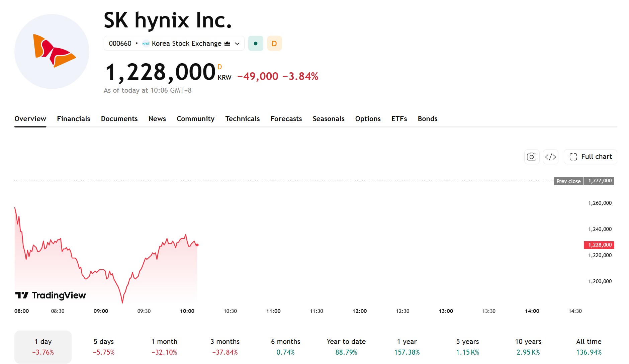
Task: Click the 1,260,000 price axis label
Action: coord(600,203)
